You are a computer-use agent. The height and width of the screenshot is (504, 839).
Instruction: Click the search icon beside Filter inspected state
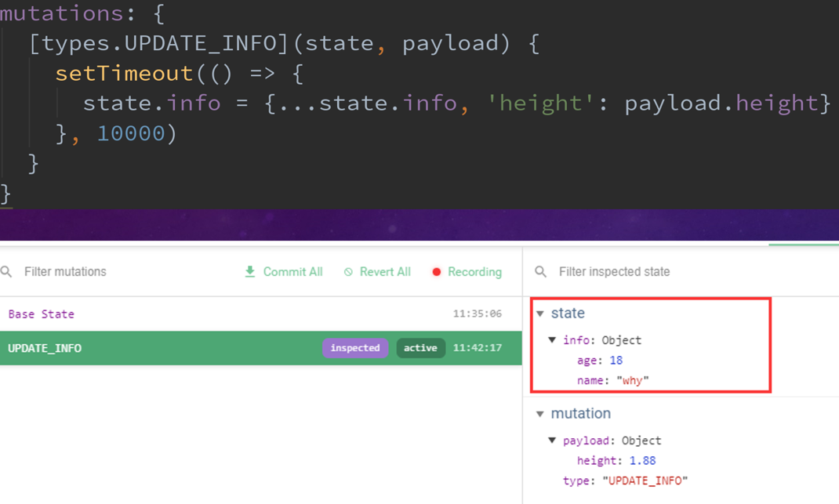[540, 272]
